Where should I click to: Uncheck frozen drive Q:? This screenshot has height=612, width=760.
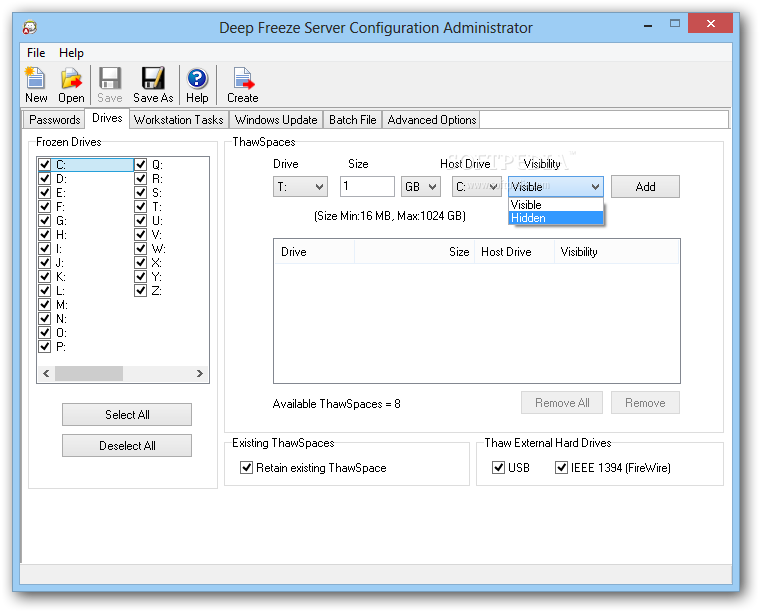pyautogui.click(x=141, y=164)
